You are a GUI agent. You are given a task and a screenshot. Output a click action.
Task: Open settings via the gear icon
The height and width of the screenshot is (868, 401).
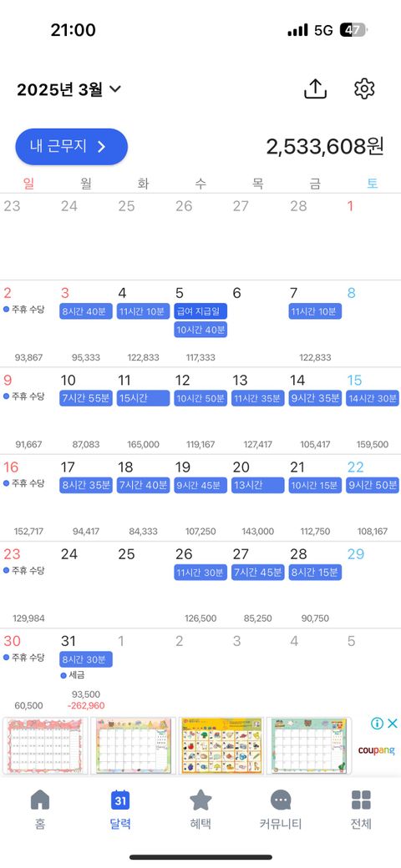click(364, 88)
